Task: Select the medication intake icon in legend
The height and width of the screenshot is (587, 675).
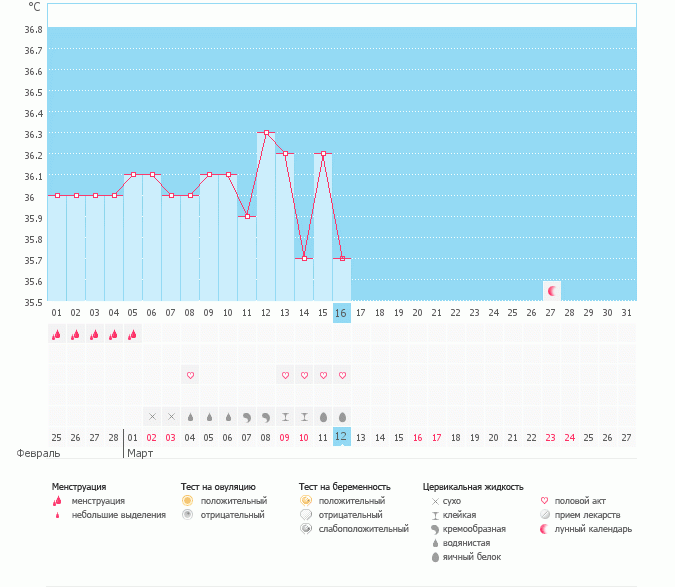Action: [x=545, y=514]
